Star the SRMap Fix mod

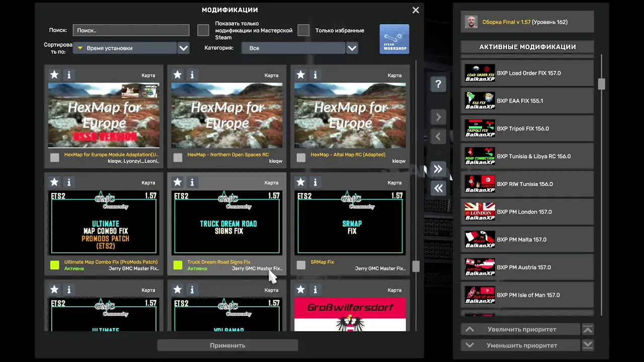coord(300,182)
